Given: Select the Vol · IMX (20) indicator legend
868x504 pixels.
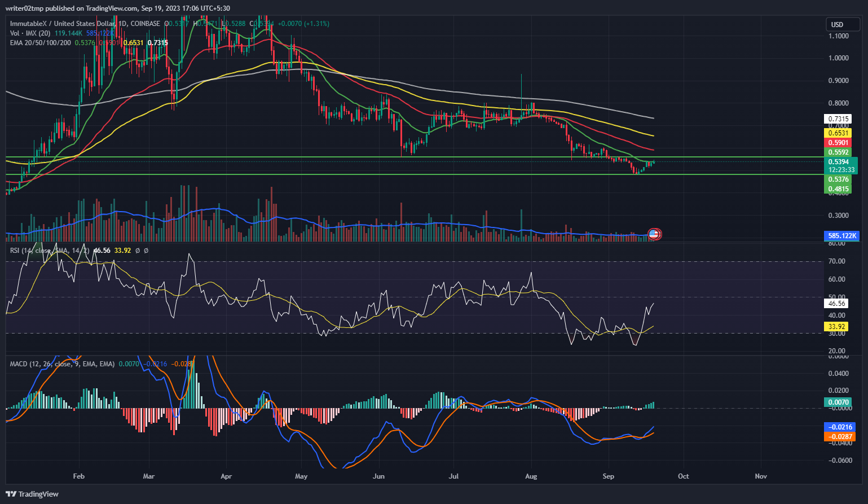Looking at the screenshot, I should (x=30, y=33).
